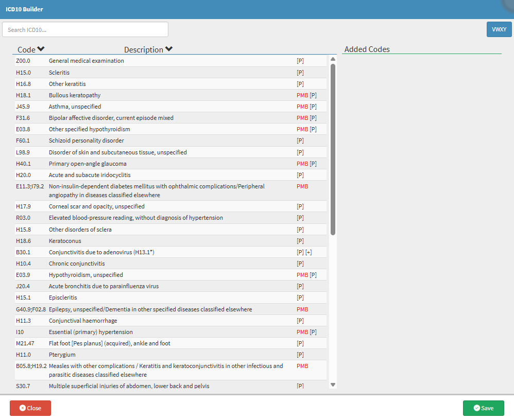Image resolution: width=514 pixels, height=420 pixels.
Task: Select I10 Essential (primary) hypertension row
Action: [170, 332]
